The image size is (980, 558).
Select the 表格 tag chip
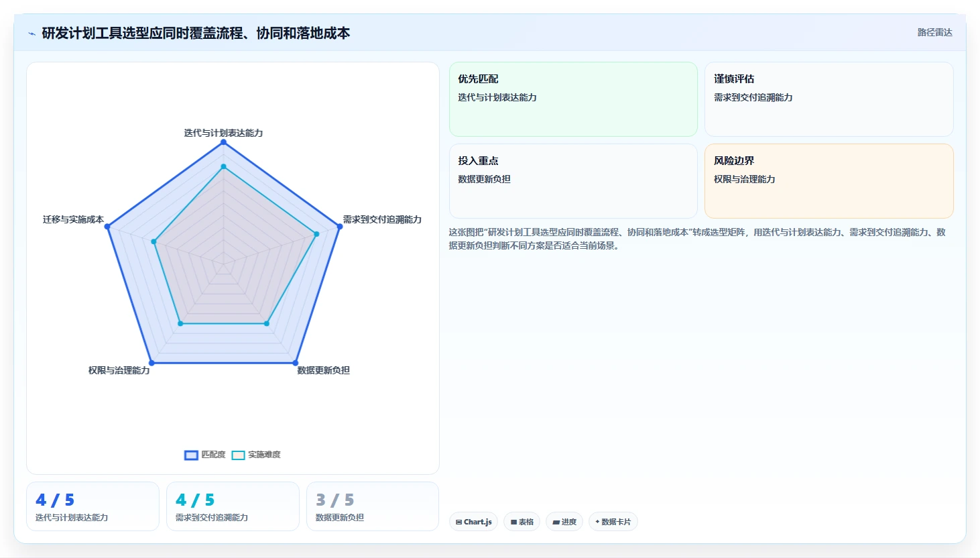click(522, 522)
